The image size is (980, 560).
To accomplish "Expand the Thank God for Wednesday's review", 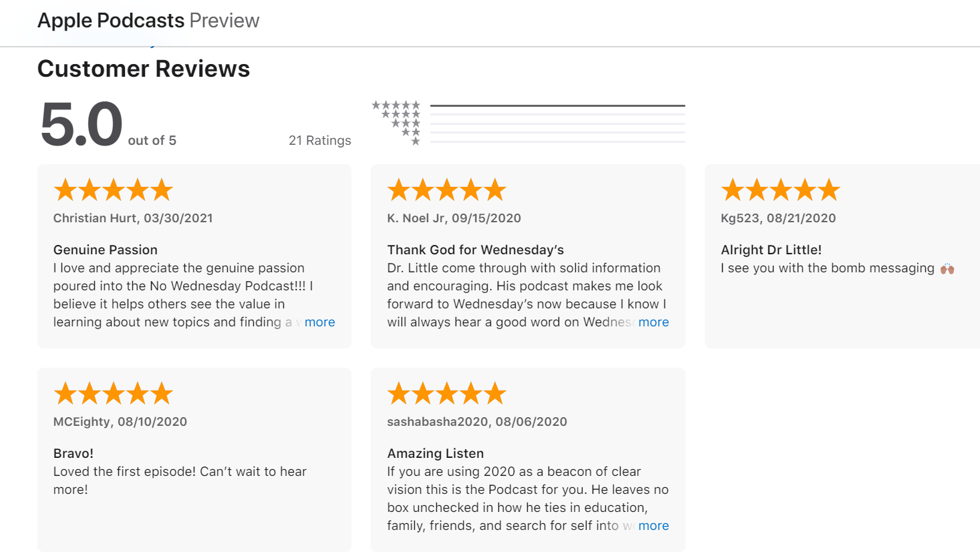I will pyautogui.click(x=653, y=322).
